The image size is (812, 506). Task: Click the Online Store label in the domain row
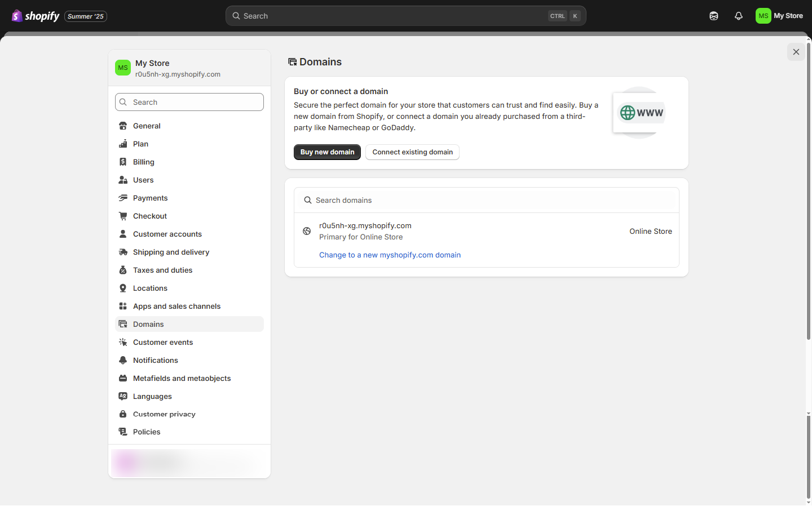click(x=651, y=231)
